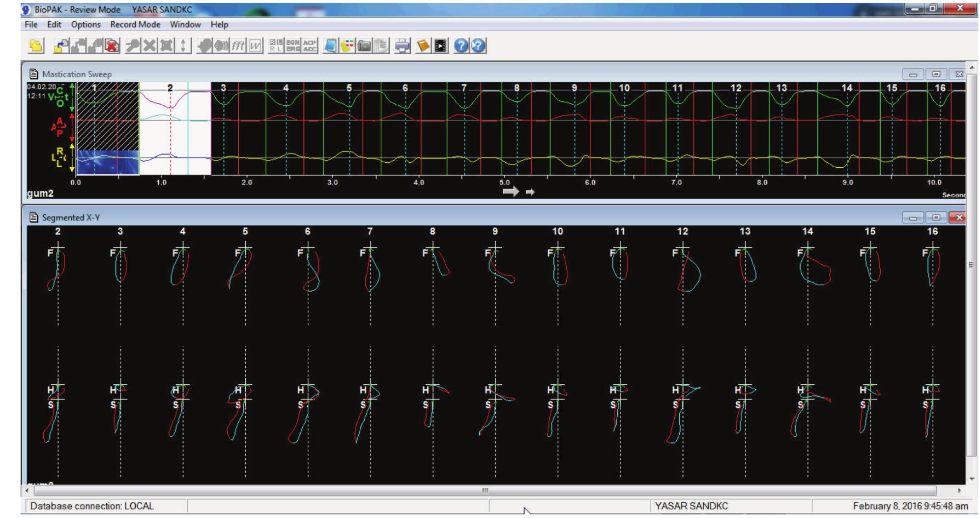The width and height of the screenshot is (980, 518).
Task: Open the Record Mode menu
Action: pos(135,25)
